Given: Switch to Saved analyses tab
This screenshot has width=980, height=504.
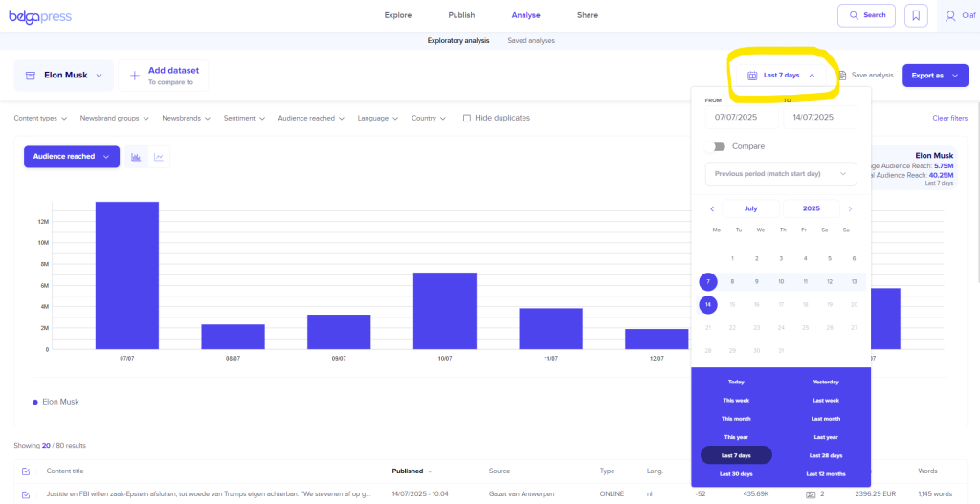Looking at the screenshot, I should point(530,40).
